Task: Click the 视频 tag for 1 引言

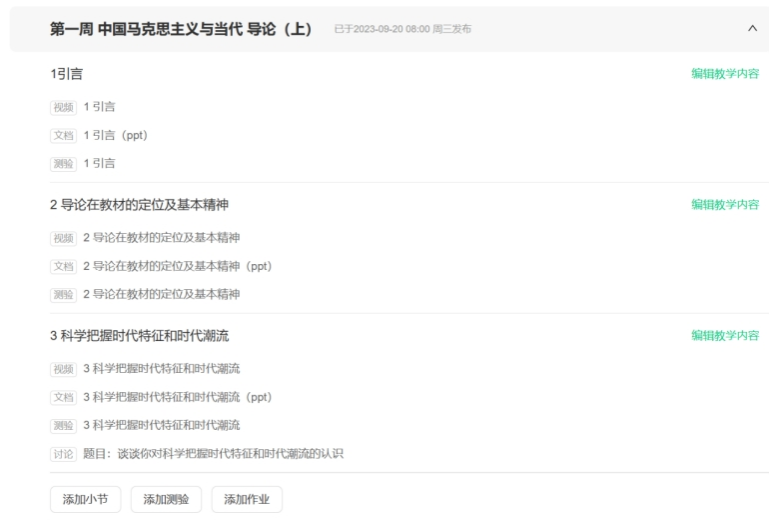Action: point(63,107)
